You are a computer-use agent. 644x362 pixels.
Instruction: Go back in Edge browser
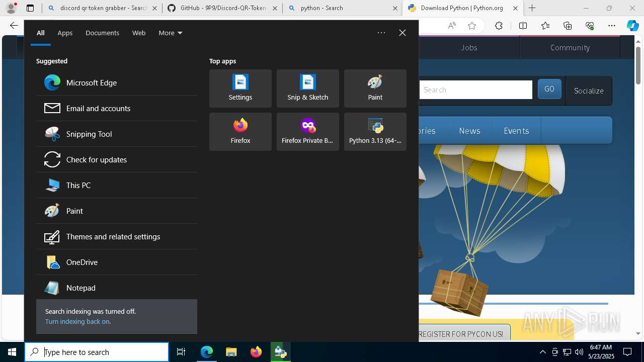point(14,26)
